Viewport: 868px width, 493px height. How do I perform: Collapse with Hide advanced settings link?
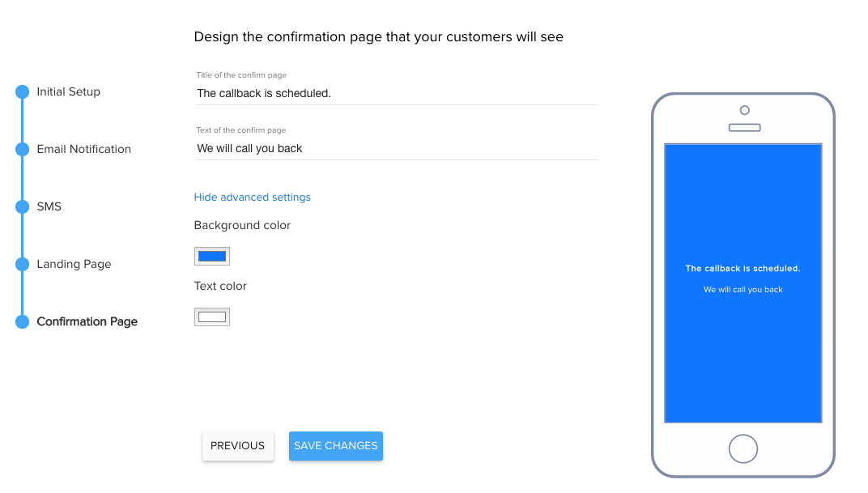(x=253, y=198)
